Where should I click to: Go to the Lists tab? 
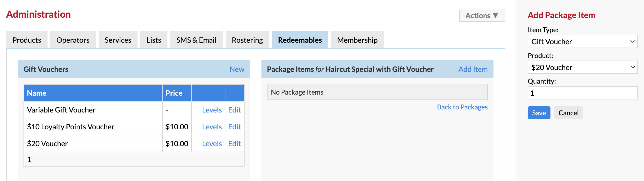[x=154, y=40]
